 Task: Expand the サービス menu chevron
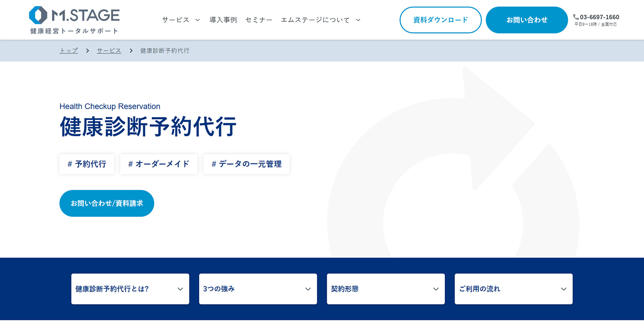(x=198, y=20)
